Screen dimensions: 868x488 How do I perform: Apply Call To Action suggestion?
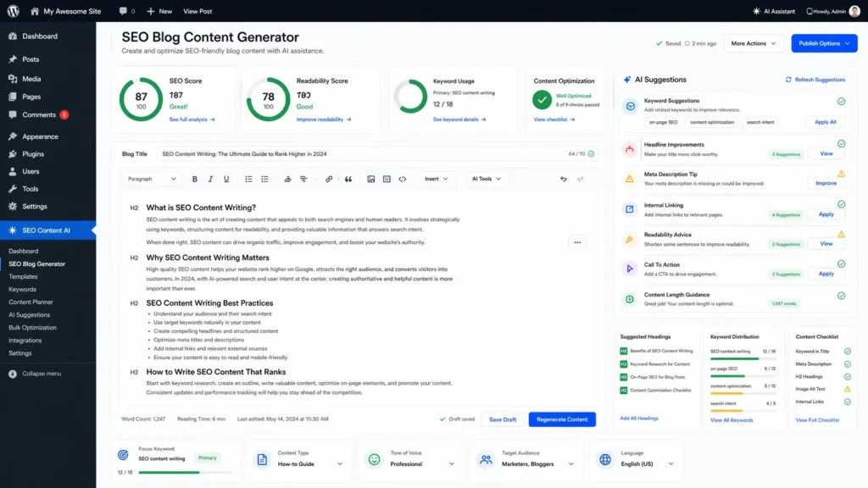click(x=826, y=274)
